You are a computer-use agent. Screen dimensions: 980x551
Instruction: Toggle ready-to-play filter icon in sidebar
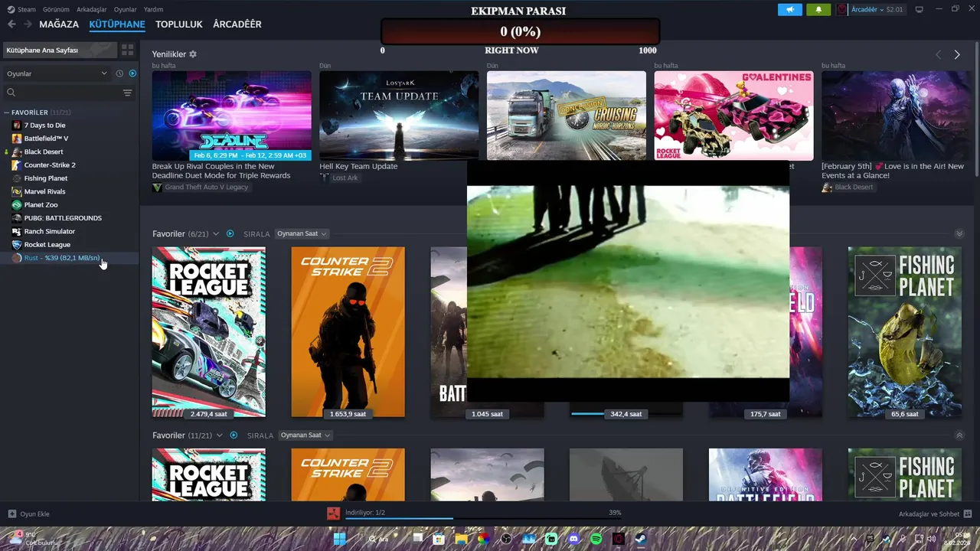[x=132, y=73]
